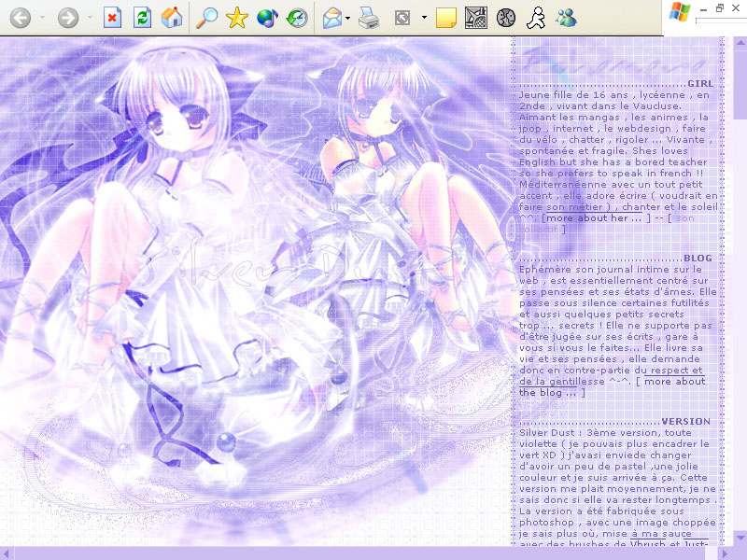Launch AIM via the running man icon

point(536,18)
